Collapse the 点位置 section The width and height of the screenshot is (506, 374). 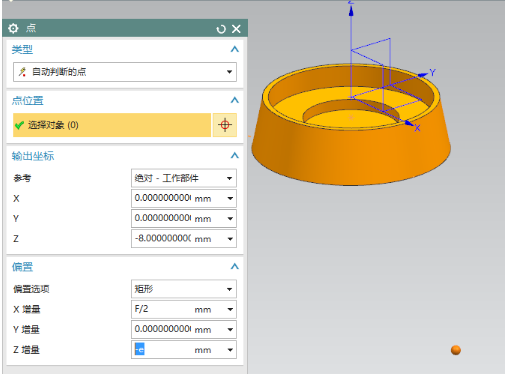tap(235, 100)
